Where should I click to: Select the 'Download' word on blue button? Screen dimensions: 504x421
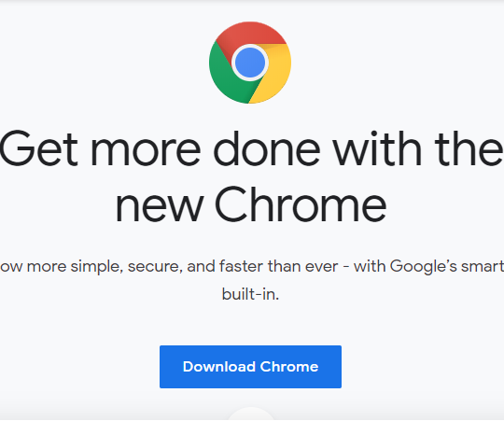219,367
